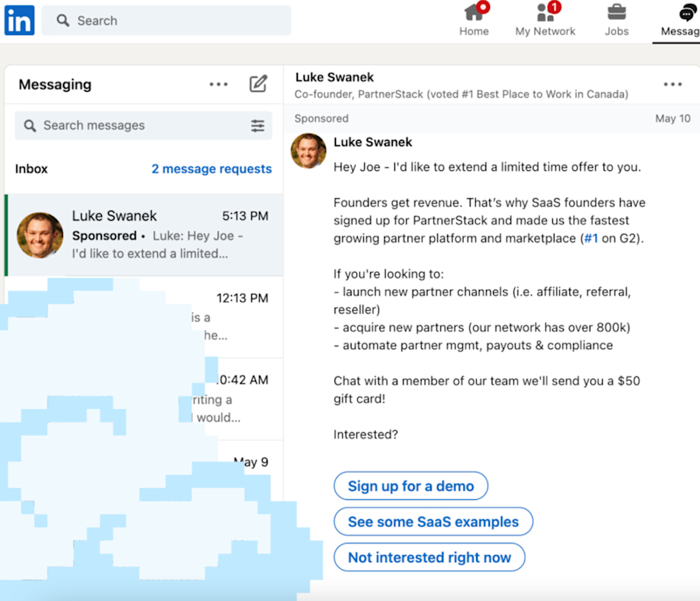Compose a new message
Image resolution: width=700 pixels, height=601 pixels.
[258, 84]
